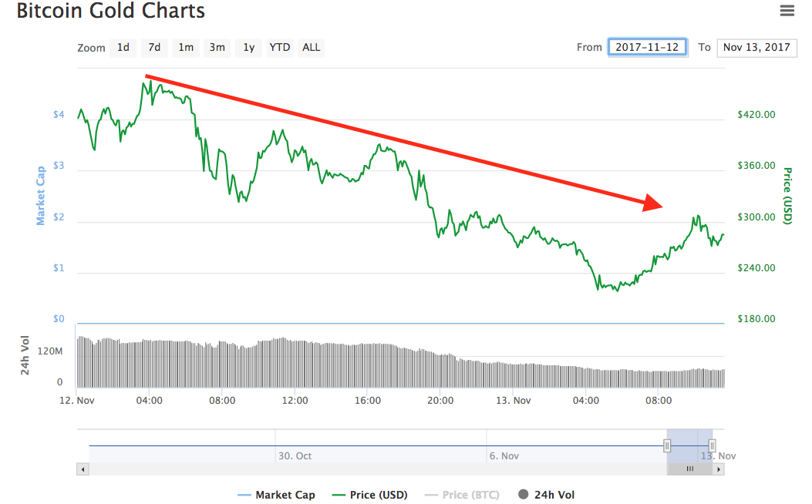
Task: Edit the To date field Nov 13, 2017
Action: 756,48
